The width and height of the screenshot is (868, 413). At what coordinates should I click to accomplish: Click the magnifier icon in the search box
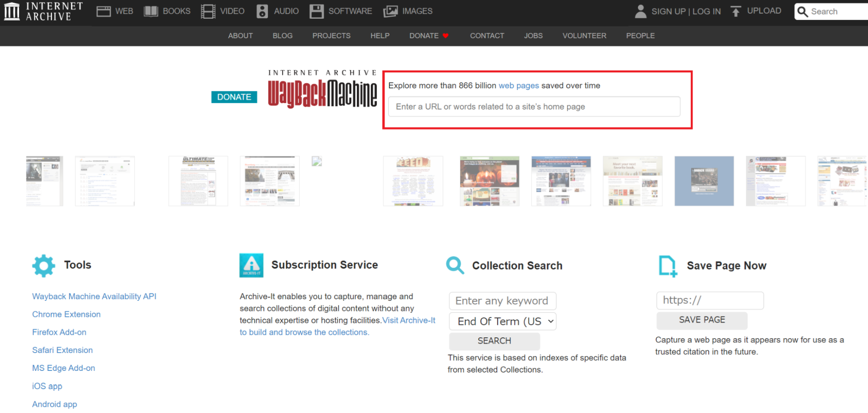click(x=803, y=12)
